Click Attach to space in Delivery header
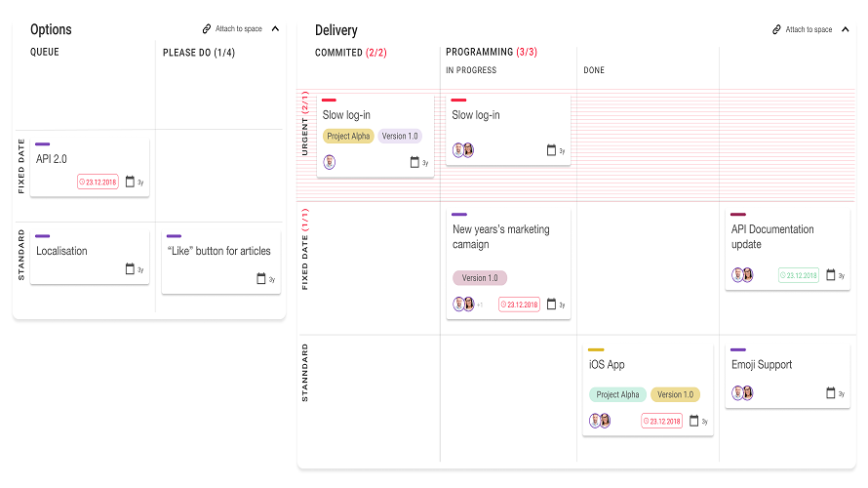The image size is (868, 488). click(809, 30)
